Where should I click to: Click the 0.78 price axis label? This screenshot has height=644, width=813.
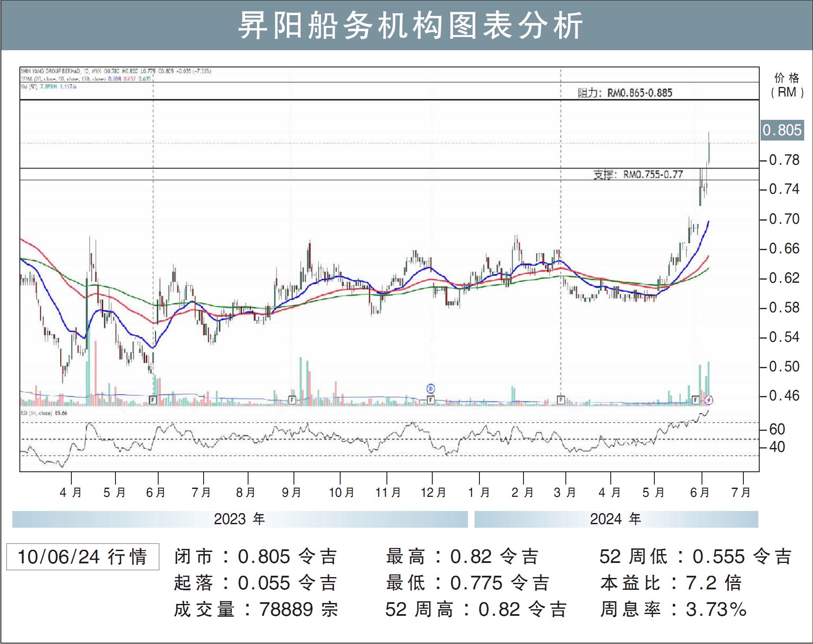784,160
